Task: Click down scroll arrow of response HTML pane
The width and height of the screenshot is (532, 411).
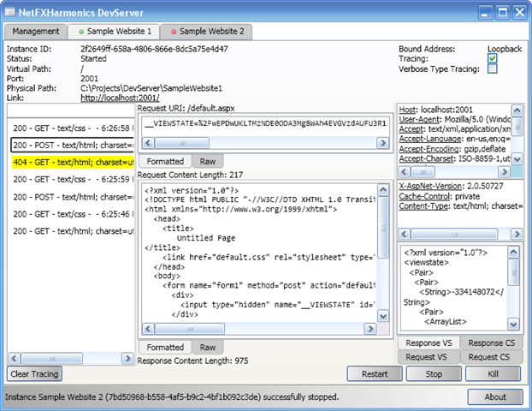Action: click(383, 316)
